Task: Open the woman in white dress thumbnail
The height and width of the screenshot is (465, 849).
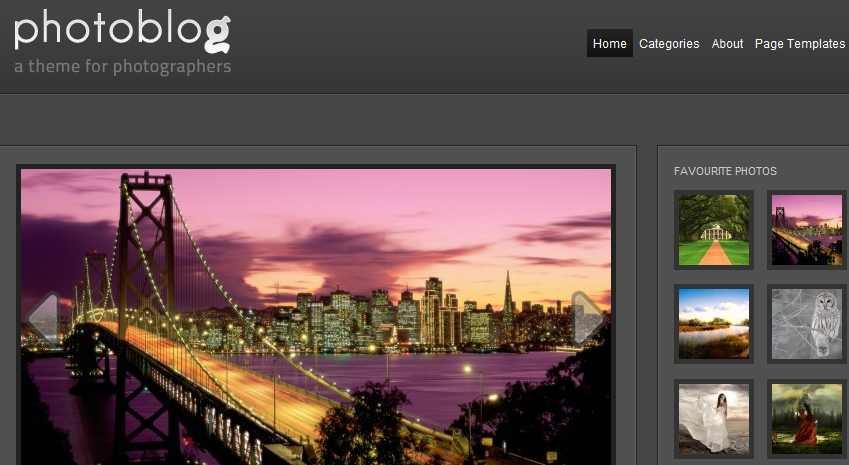Action: tap(714, 418)
